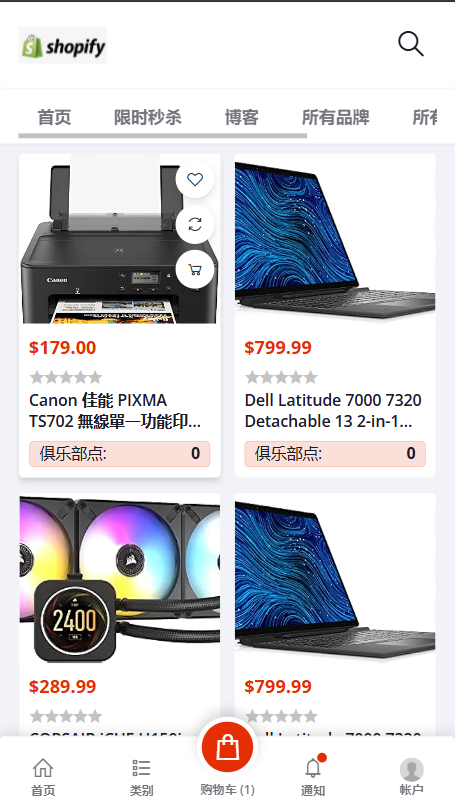Click the compare arrows icon on Canon printer
The width and height of the screenshot is (455, 810).
pos(195,224)
